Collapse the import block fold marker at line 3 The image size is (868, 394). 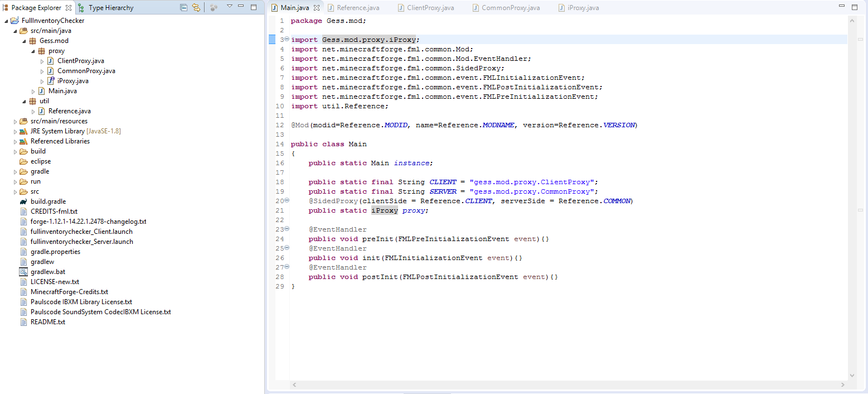287,40
